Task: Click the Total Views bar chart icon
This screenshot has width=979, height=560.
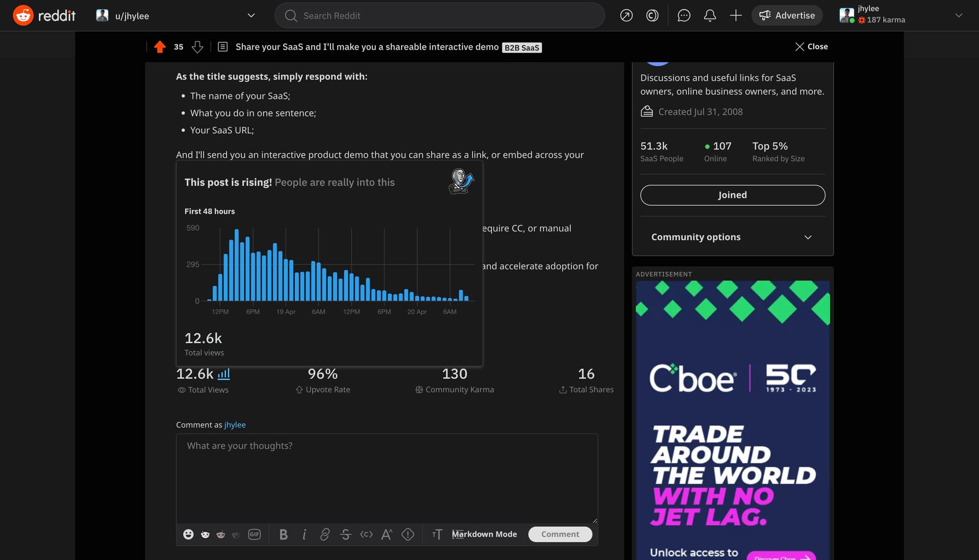Action: (x=224, y=374)
